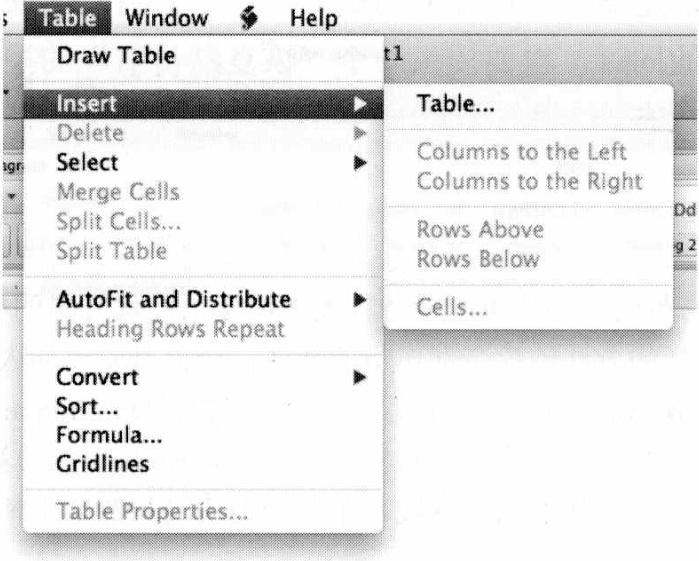This screenshot has width=699, height=561.
Task: Open the script menu icon
Action: point(249,19)
